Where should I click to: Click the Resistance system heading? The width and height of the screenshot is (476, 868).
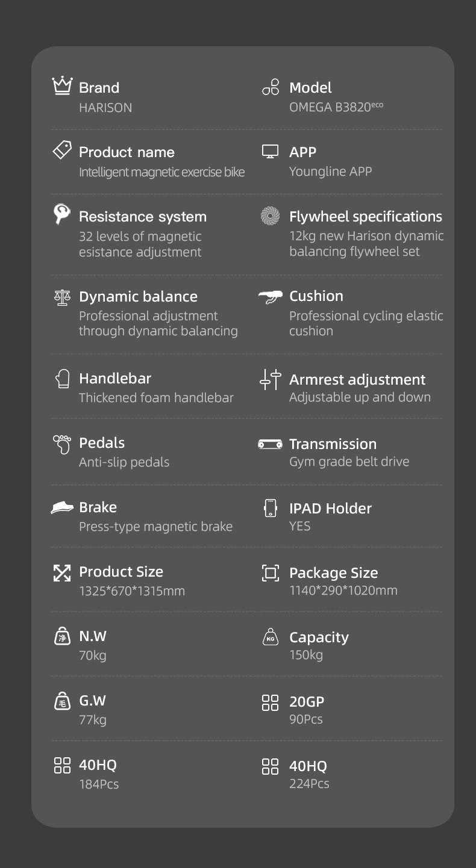tap(142, 217)
